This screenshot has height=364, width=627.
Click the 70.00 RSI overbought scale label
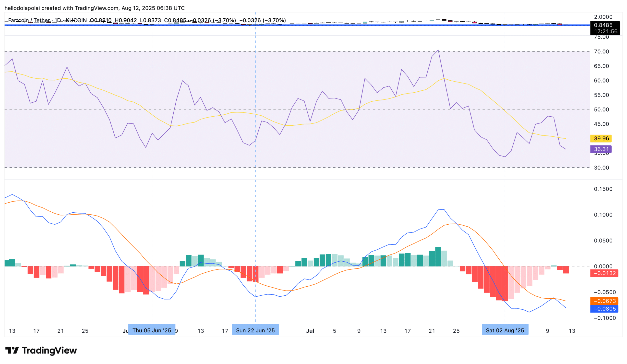point(601,51)
